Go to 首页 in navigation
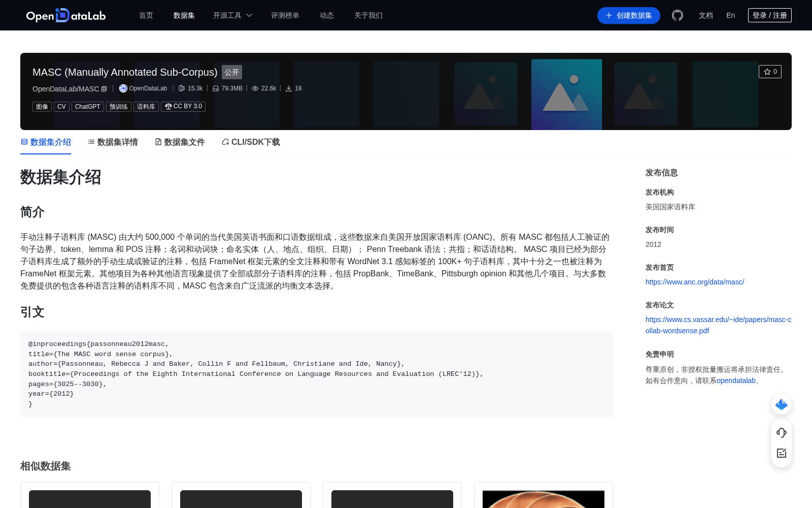 (146, 15)
